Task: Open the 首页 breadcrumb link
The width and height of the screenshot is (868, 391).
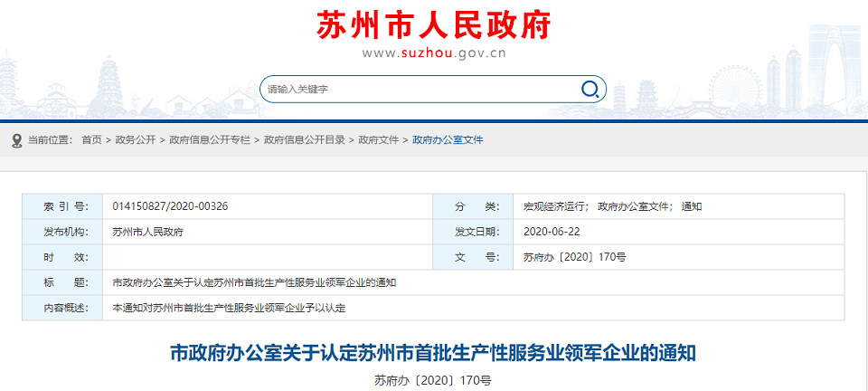Action: [91, 140]
